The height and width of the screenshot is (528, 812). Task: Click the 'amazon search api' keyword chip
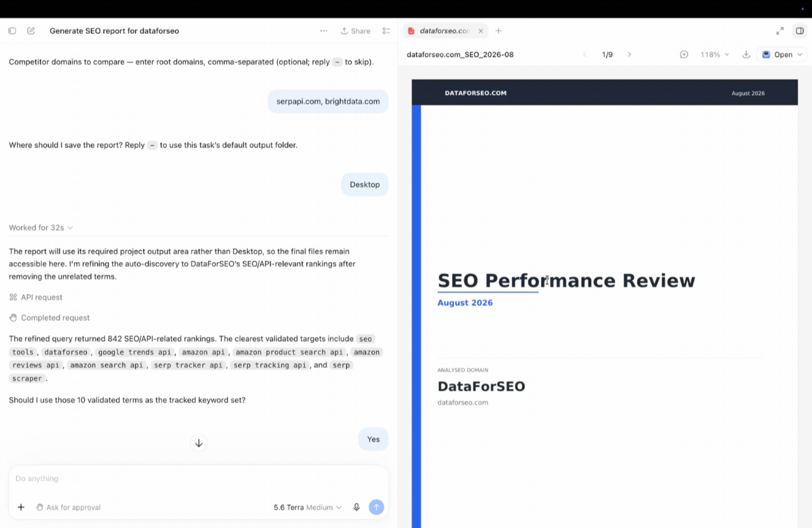[x=106, y=365]
